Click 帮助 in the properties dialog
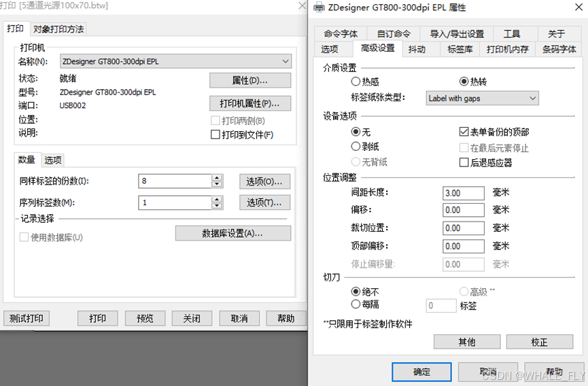588x386 pixels. [x=554, y=372]
